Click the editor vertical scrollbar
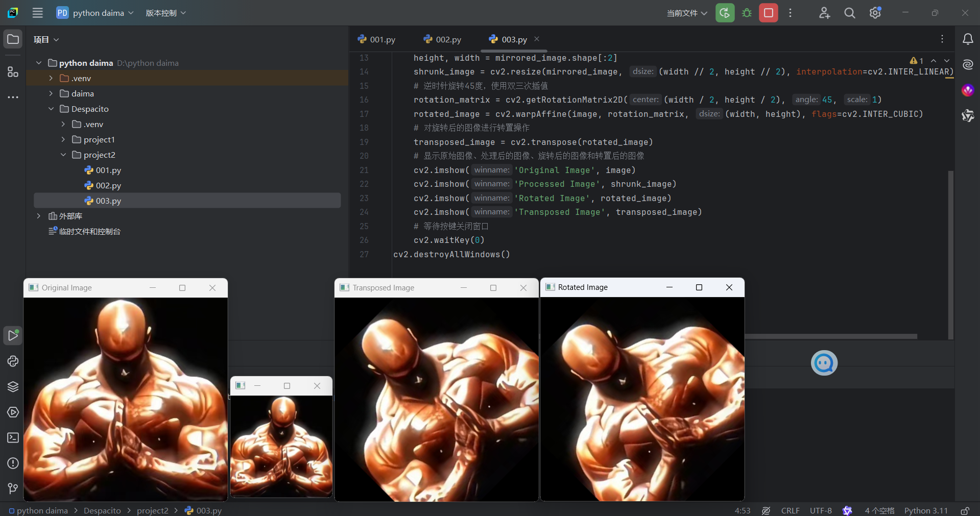The height and width of the screenshot is (516, 980). click(950, 254)
